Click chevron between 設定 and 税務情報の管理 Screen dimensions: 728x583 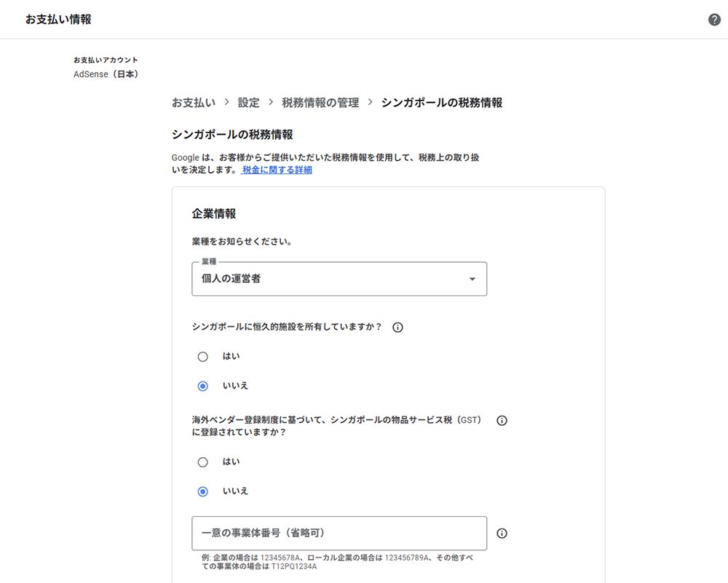point(271,103)
